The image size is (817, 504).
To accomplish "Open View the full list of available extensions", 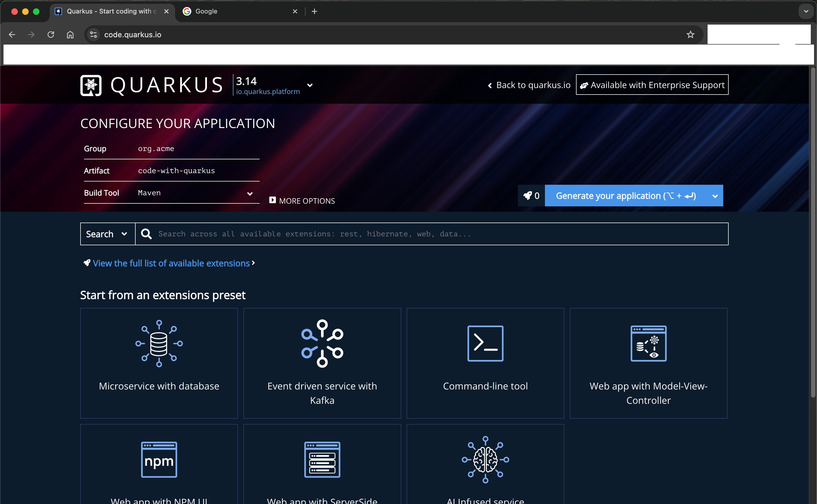I will tap(171, 263).
